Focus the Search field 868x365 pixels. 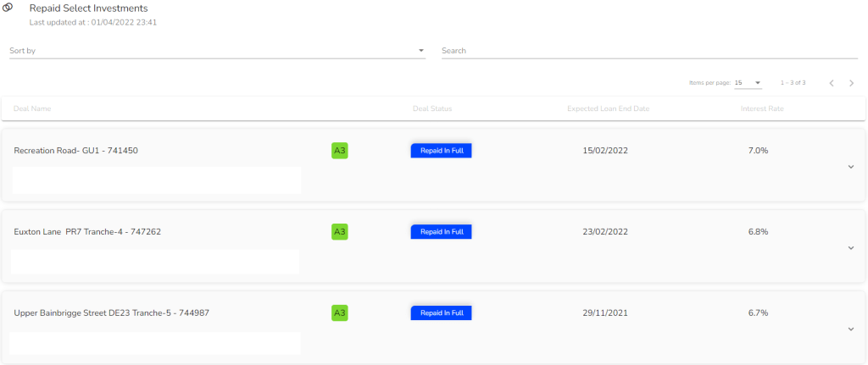click(648, 51)
